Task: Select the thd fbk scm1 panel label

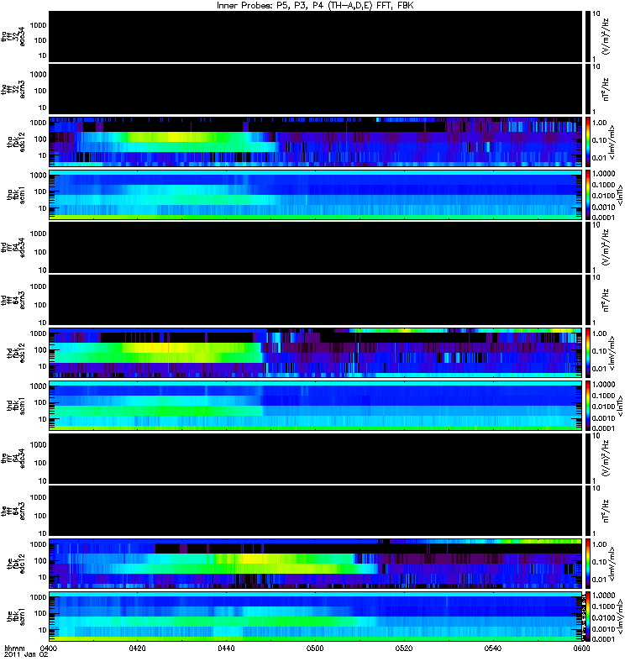Action: (16, 406)
